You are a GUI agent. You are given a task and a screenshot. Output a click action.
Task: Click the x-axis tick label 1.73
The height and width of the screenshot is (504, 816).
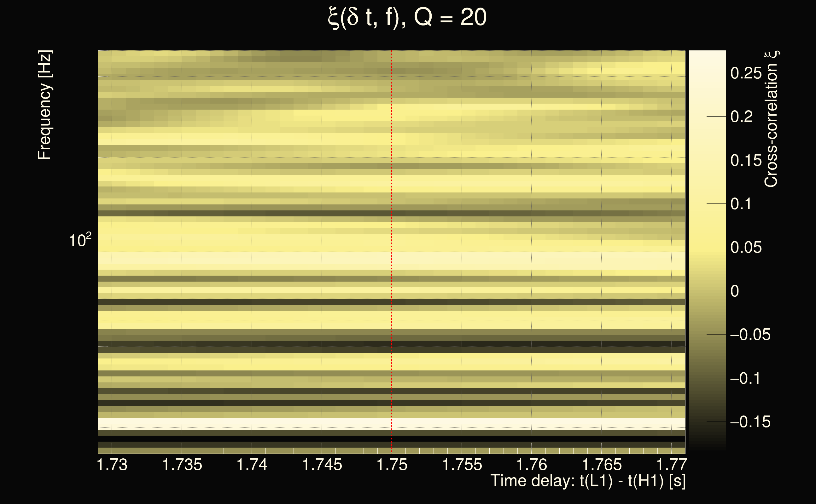pos(112,465)
